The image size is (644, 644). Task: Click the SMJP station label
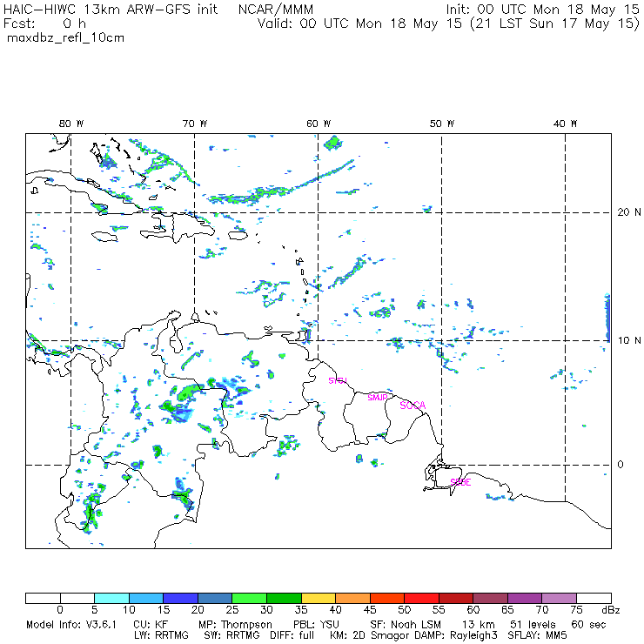pyautogui.click(x=378, y=398)
